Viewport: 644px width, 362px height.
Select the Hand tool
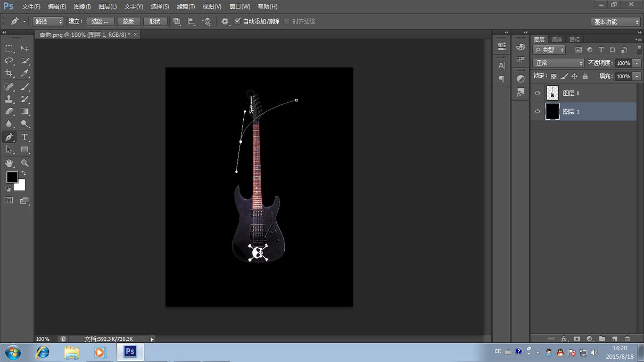[9, 163]
